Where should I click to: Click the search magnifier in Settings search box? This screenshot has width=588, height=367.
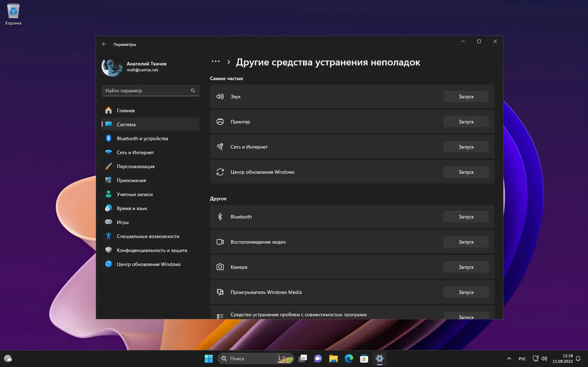[193, 90]
